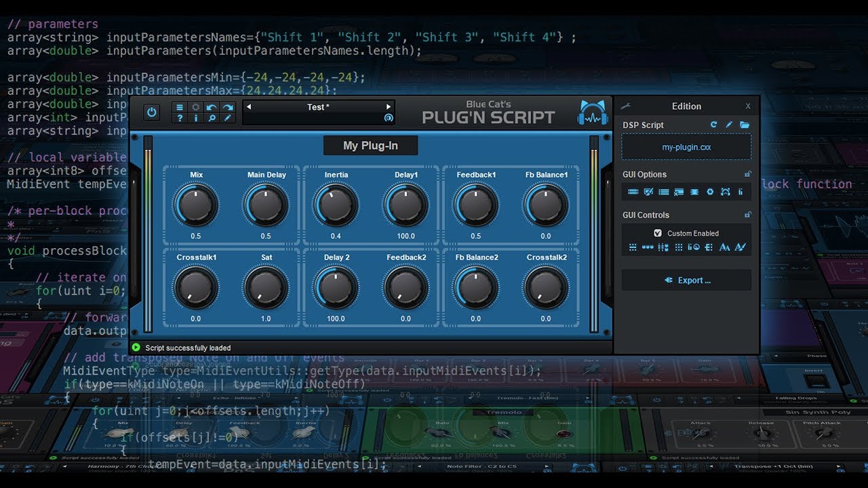Click the undo arrow in toolbar
The width and height of the screenshot is (868, 488).
(212, 107)
